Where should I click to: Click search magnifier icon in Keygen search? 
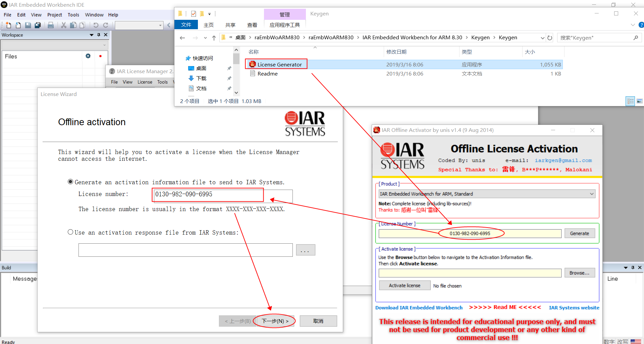coord(636,38)
